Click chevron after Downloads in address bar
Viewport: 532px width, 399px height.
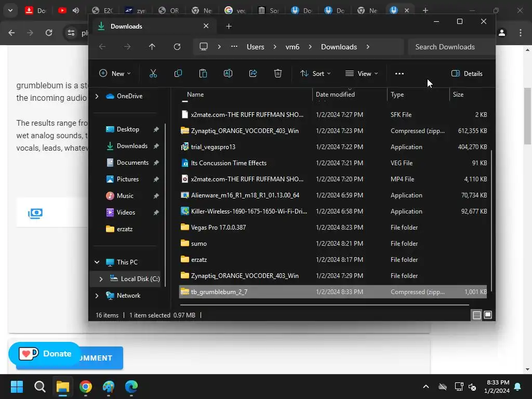pyautogui.click(x=368, y=47)
